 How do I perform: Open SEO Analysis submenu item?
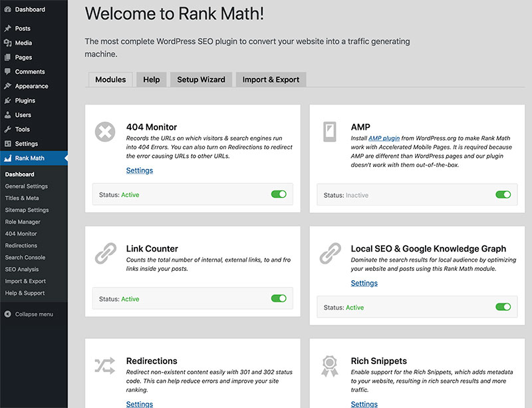point(22,269)
